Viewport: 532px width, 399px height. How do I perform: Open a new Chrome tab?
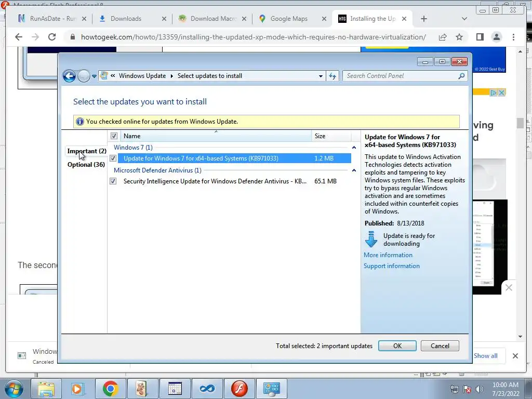(x=424, y=19)
